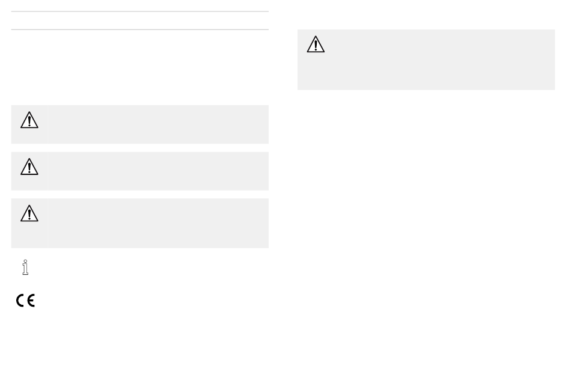
Task: Select the text area of the second left warning box
Action: pyautogui.click(x=158, y=171)
